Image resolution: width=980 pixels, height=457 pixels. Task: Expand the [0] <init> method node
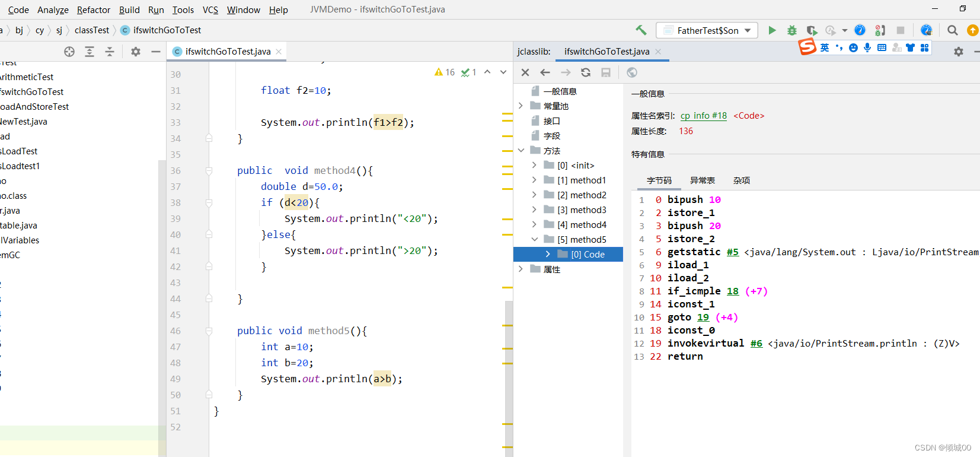click(x=535, y=165)
